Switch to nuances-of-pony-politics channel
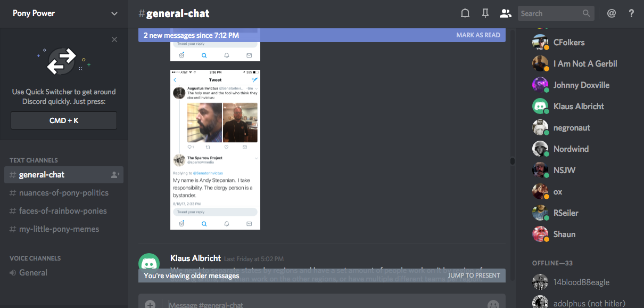 pos(63,193)
